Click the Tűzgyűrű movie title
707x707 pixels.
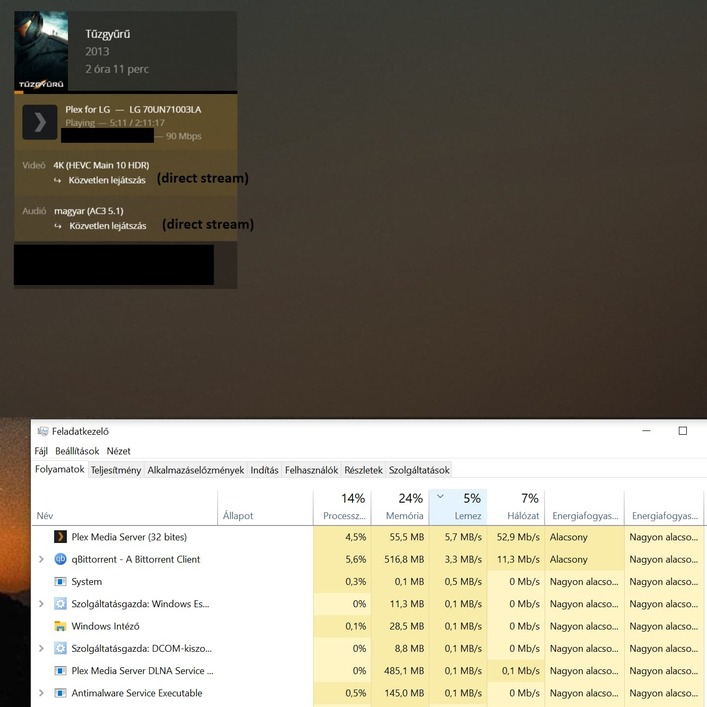[108, 34]
